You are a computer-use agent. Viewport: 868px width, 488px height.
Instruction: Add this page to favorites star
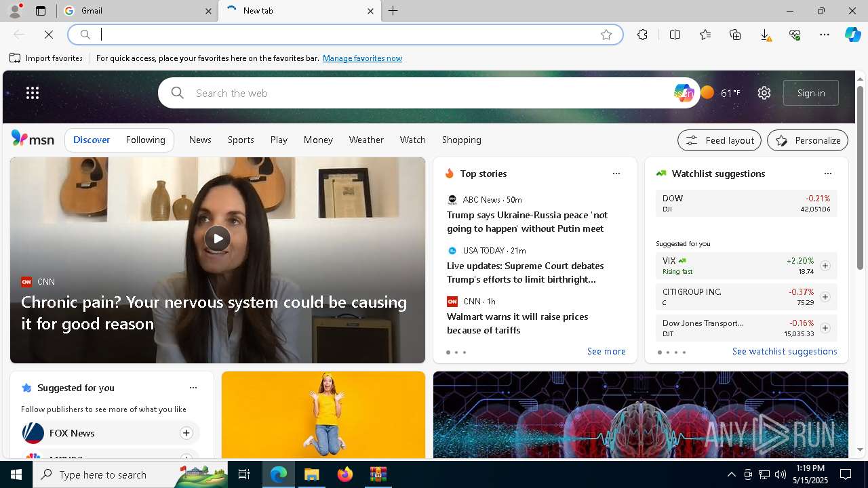point(606,35)
